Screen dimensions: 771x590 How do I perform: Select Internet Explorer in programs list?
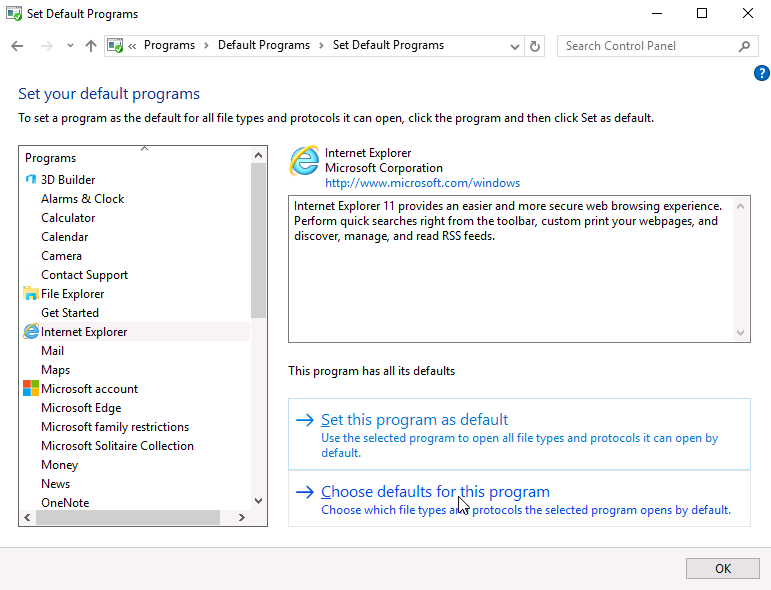click(x=84, y=332)
